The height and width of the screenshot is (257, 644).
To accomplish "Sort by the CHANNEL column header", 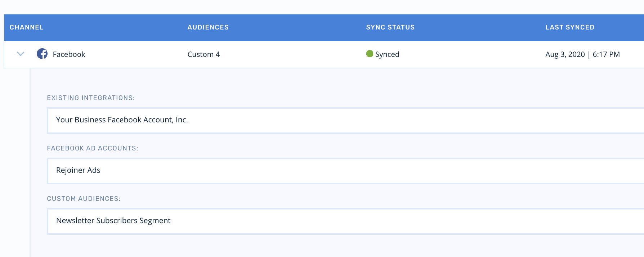I will pos(26,27).
